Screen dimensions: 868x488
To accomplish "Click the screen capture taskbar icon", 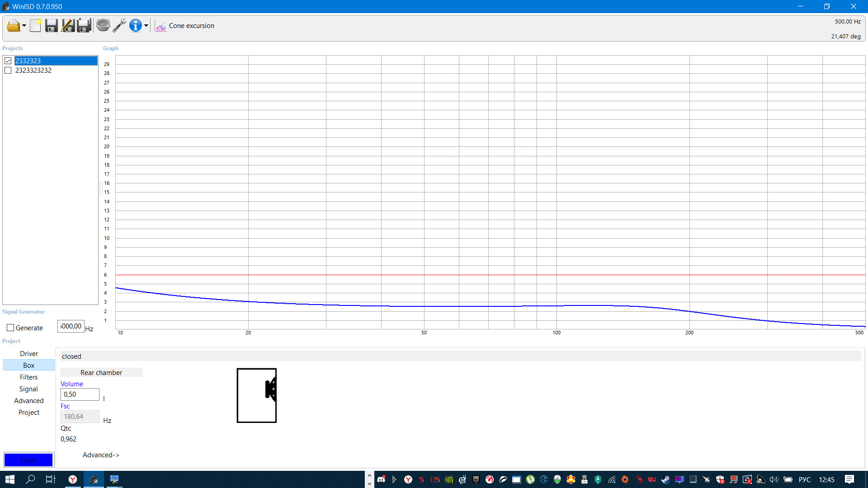I will [x=114, y=479].
